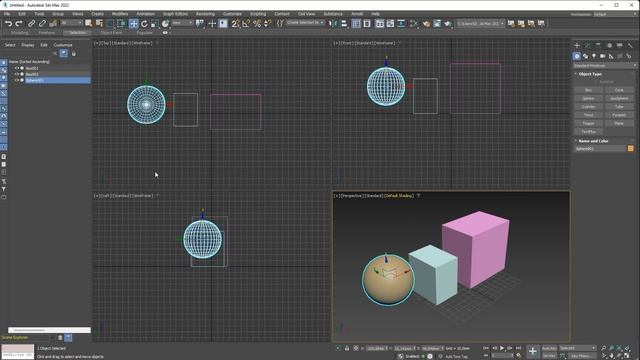Click Go to Start playback button
The height and width of the screenshot is (360, 640).
486,348
